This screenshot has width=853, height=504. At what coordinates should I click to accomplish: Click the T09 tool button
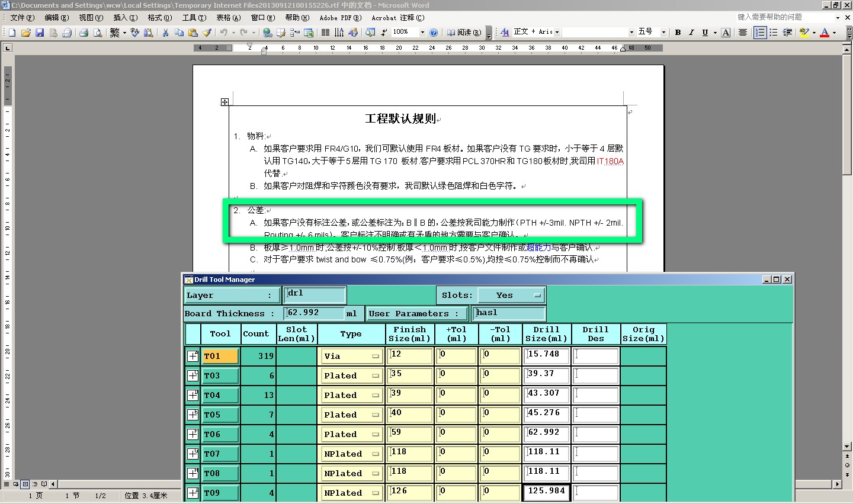click(221, 493)
